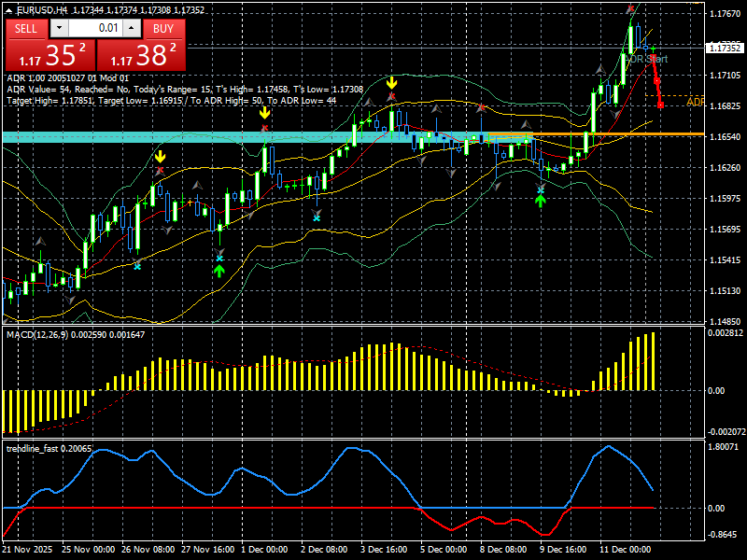This screenshot has height=560, width=747.
Task: Select the green up arrow near 9 Dec 16:00
Action: 540,202
